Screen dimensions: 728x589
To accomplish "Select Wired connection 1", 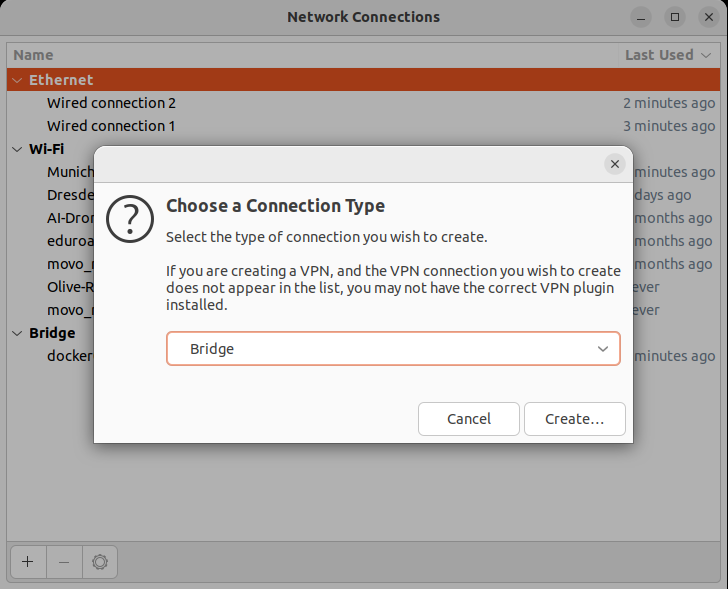I will (111, 126).
